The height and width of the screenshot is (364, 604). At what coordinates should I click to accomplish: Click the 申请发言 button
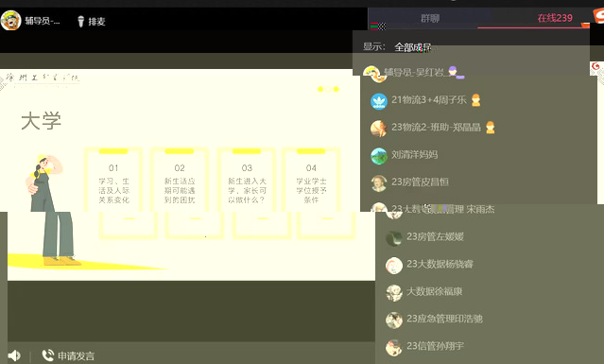[76, 355]
